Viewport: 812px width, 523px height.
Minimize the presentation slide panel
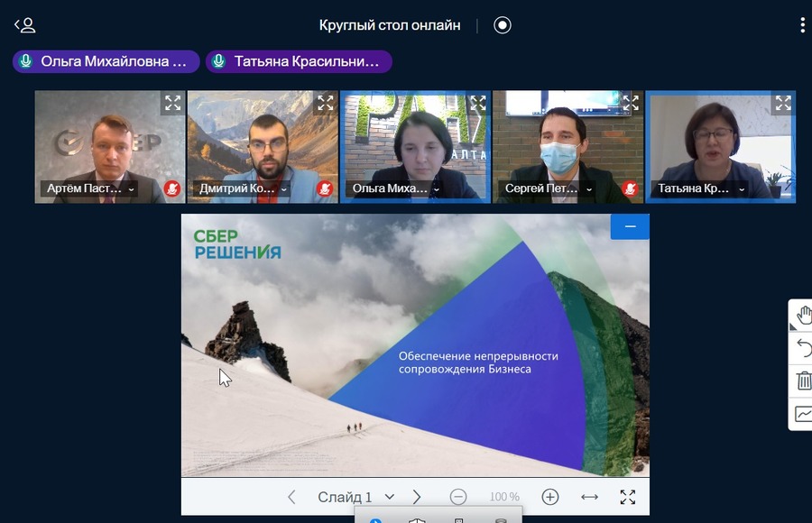point(630,227)
